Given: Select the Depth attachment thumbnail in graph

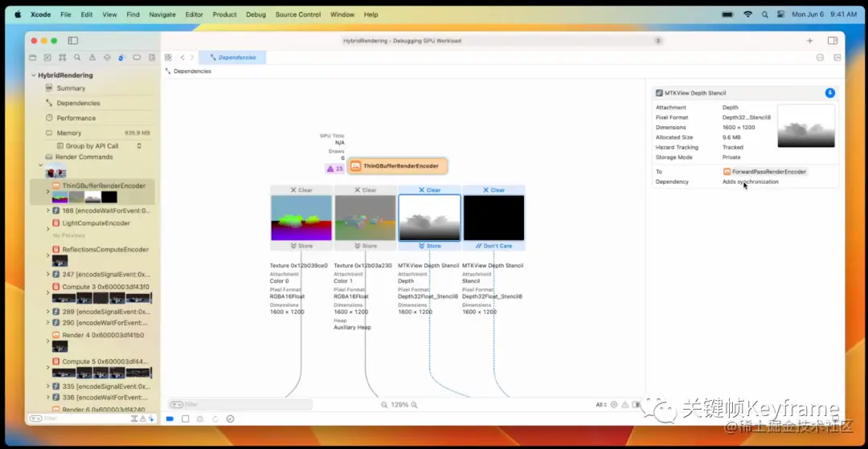Looking at the screenshot, I should coord(429,218).
